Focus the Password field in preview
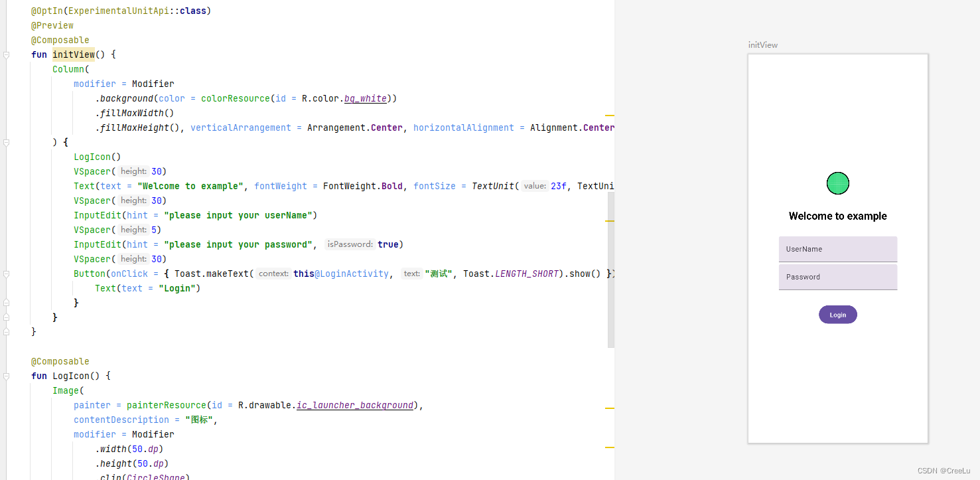This screenshot has height=480, width=980. point(838,277)
